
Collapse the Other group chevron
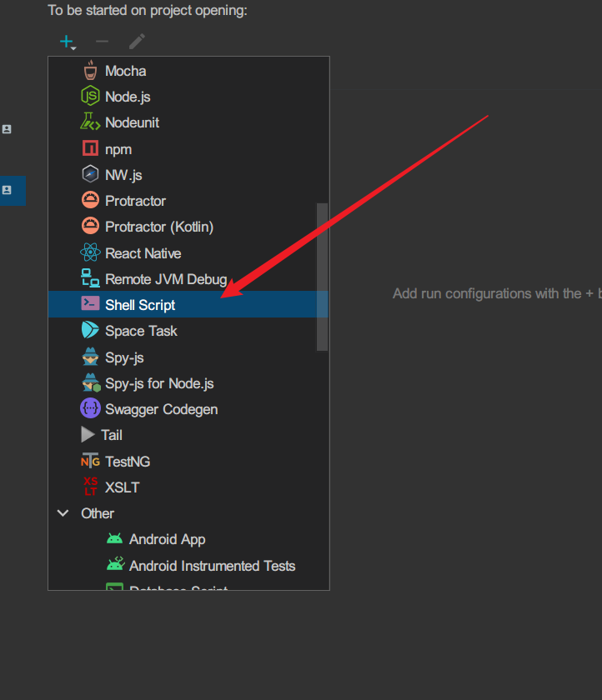click(63, 513)
